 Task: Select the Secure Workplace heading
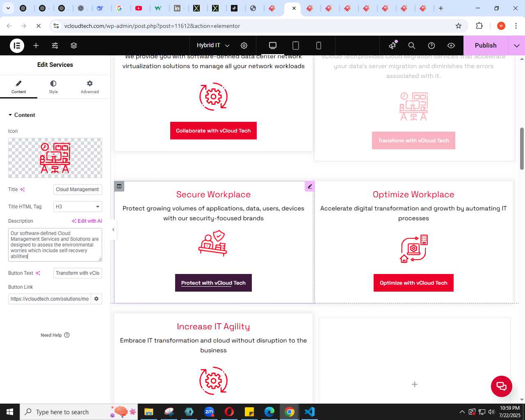point(213,194)
